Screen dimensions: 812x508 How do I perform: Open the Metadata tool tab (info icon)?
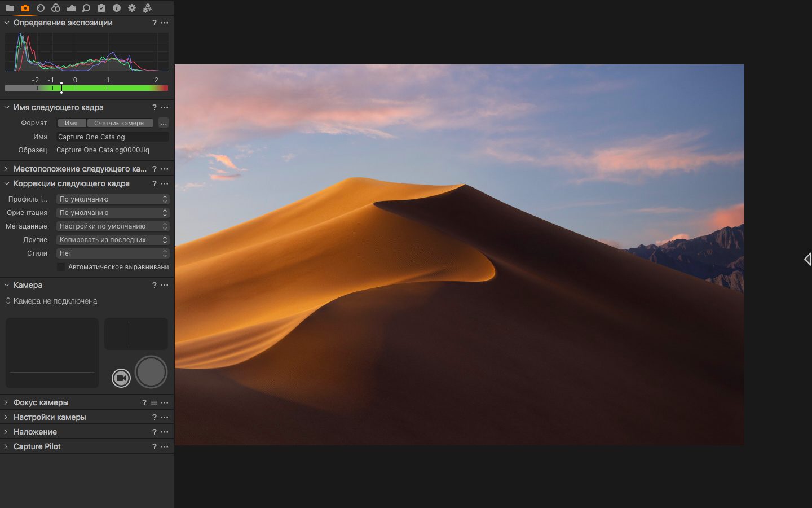click(x=117, y=8)
